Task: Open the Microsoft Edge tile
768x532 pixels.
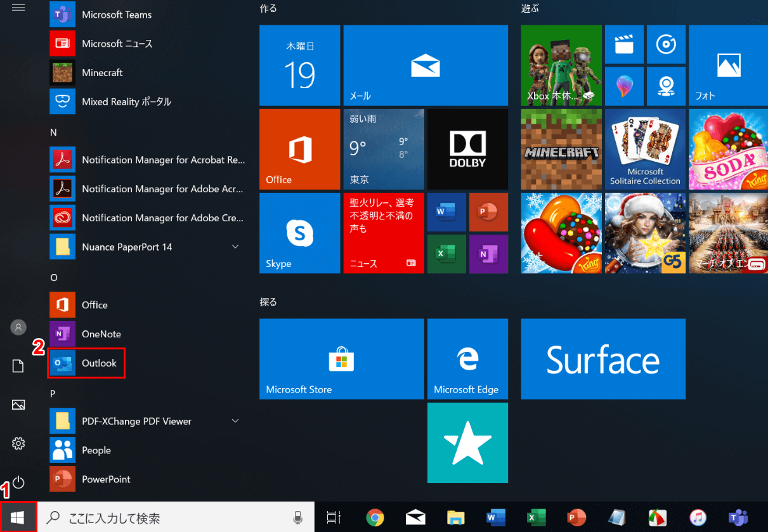Action: [467, 359]
